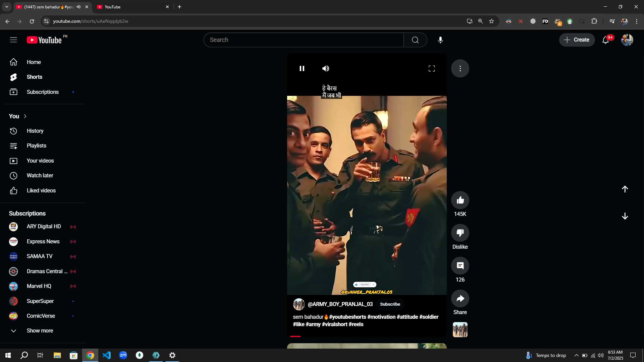Image resolution: width=644 pixels, height=362 pixels.
Task: Open the zoom magnifier in address bar
Action: (480, 21)
